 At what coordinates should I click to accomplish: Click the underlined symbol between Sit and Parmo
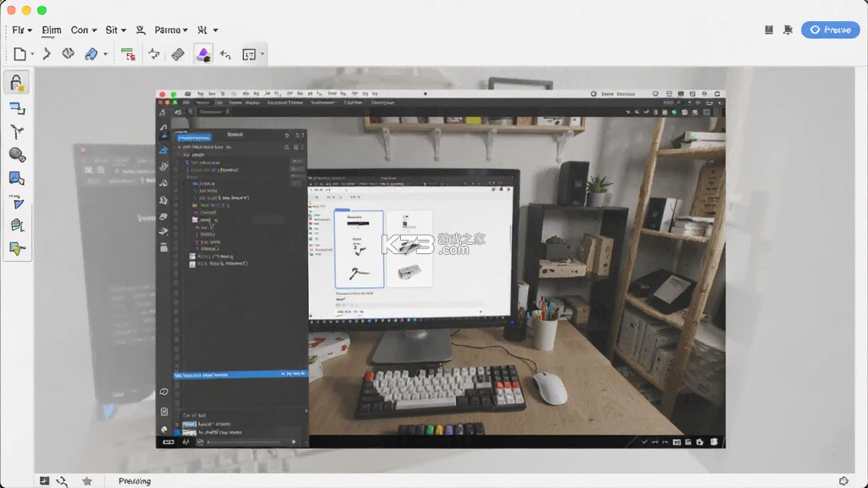pos(141,30)
